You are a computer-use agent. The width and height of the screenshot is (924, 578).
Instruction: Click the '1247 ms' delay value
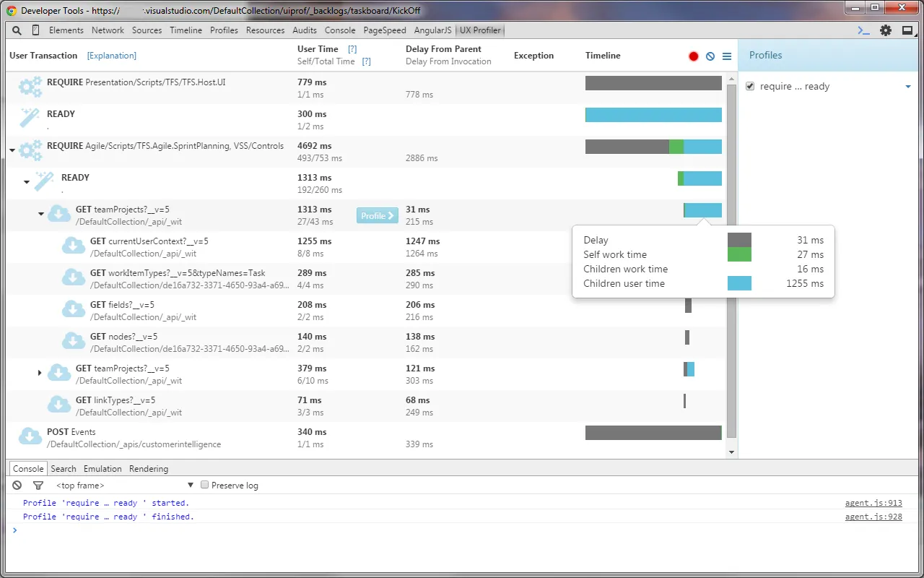423,241
